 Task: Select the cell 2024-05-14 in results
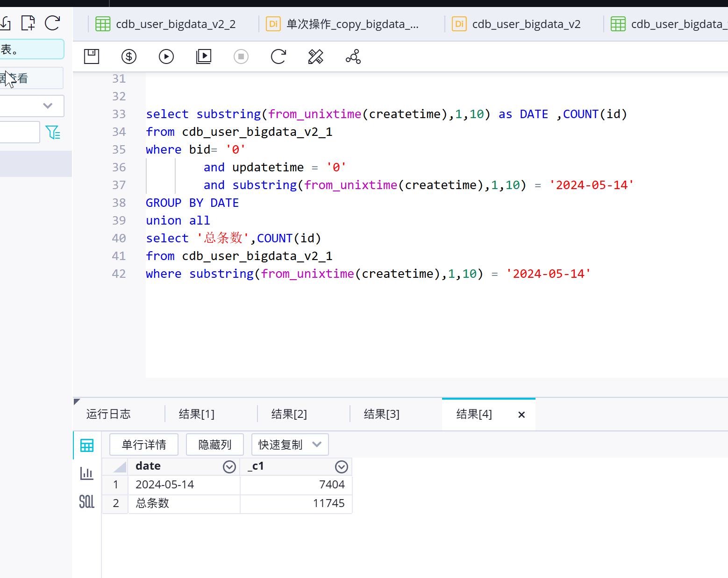coord(184,485)
